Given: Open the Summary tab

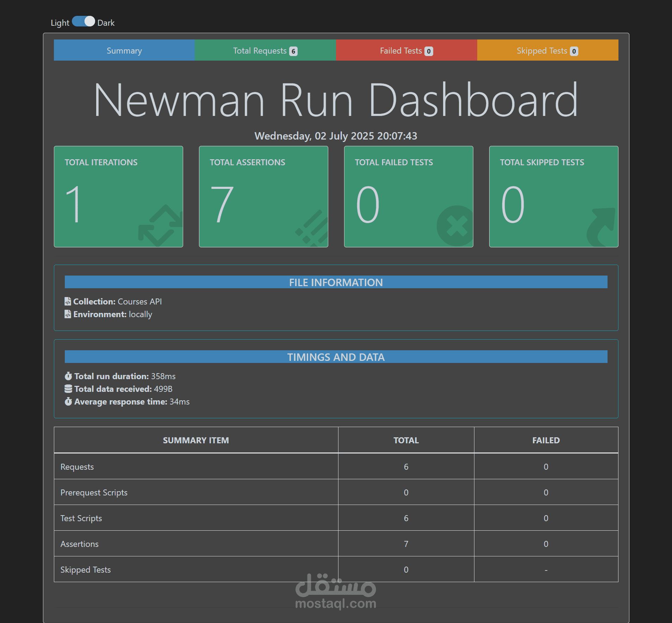Looking at the screenshot, I should click(124, 50).
